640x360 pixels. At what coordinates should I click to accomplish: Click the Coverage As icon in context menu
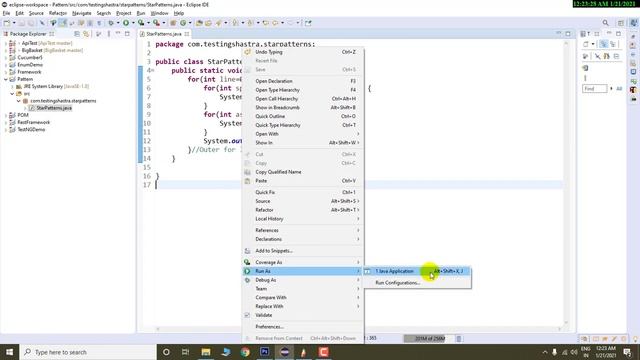pos(247,262)
